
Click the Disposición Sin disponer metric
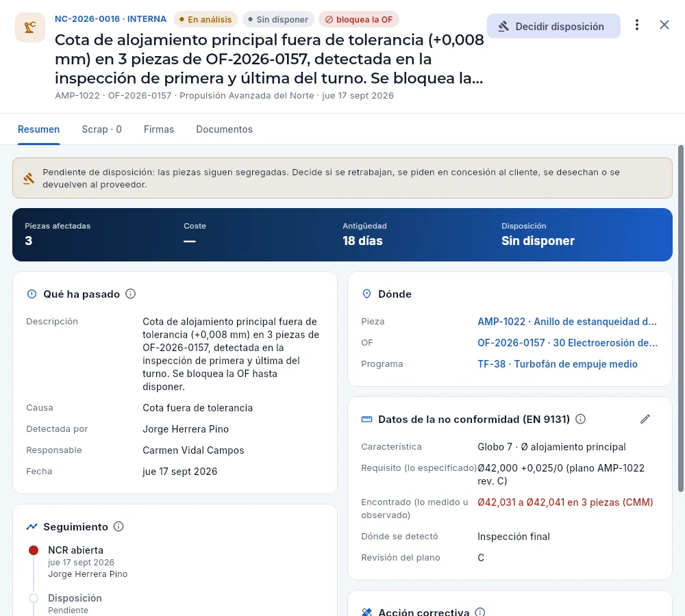tap(538, 235)
